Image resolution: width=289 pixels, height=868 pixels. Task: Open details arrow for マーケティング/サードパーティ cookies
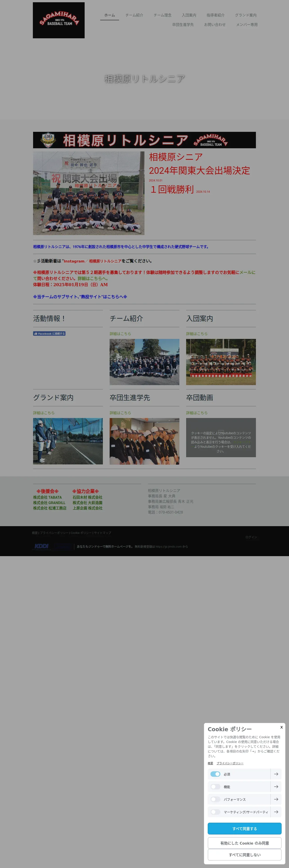point(276,812)
